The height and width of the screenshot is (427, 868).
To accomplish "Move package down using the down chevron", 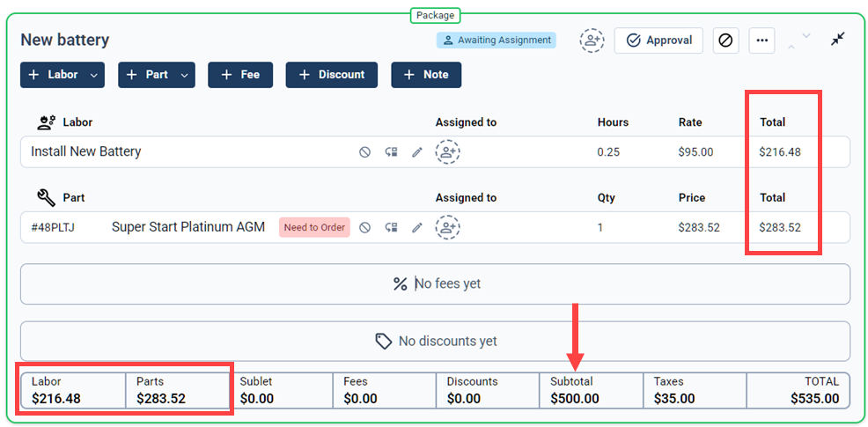I will 806,35.
